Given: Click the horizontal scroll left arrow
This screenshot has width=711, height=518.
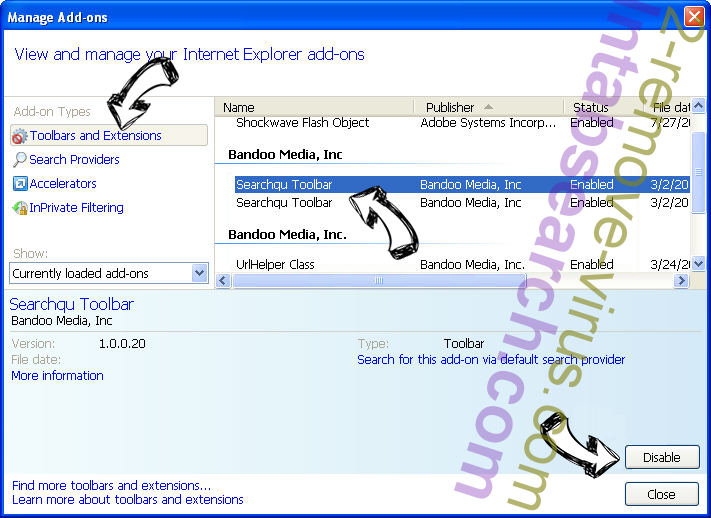Looking at the screenshot, I should [x=223, y=280].
